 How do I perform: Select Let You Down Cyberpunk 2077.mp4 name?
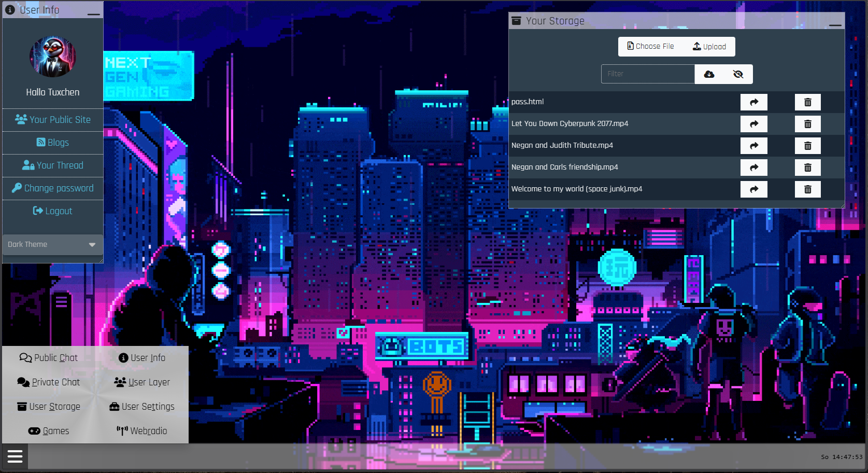(x=570, y=123)
